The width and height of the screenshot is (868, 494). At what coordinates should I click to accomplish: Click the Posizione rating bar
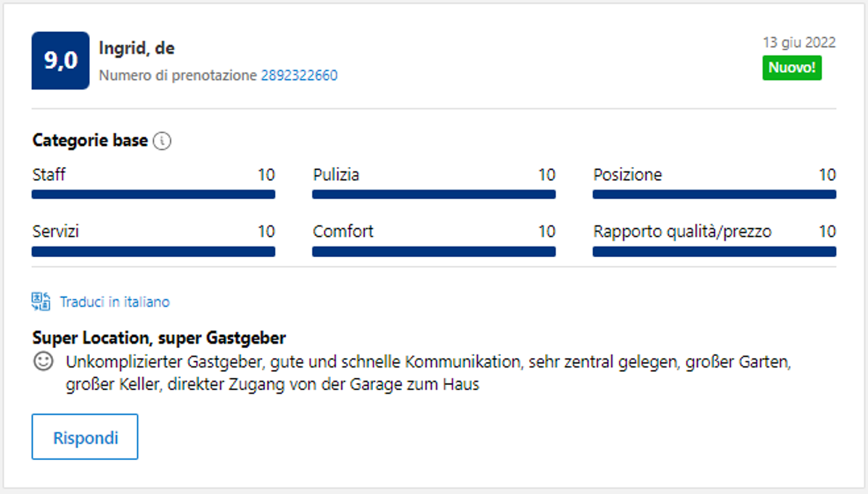(x=714, y=195)
